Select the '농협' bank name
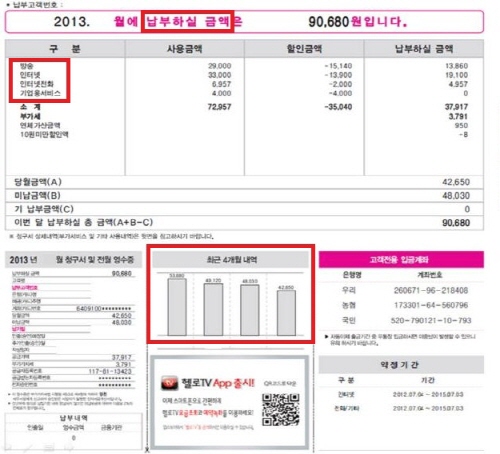500x454 pixels. 349,305
